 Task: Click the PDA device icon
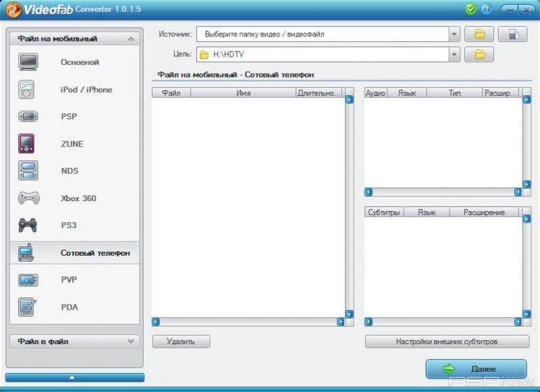click(x=27, y=307)
